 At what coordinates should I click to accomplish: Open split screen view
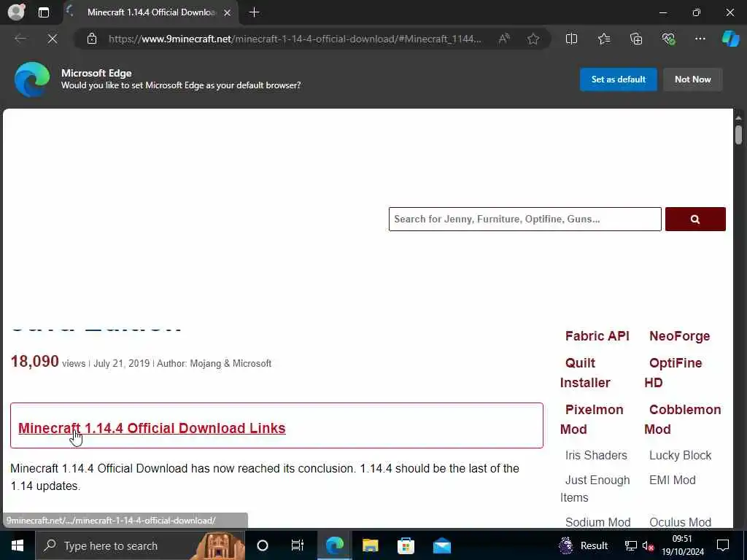(571, 39)
